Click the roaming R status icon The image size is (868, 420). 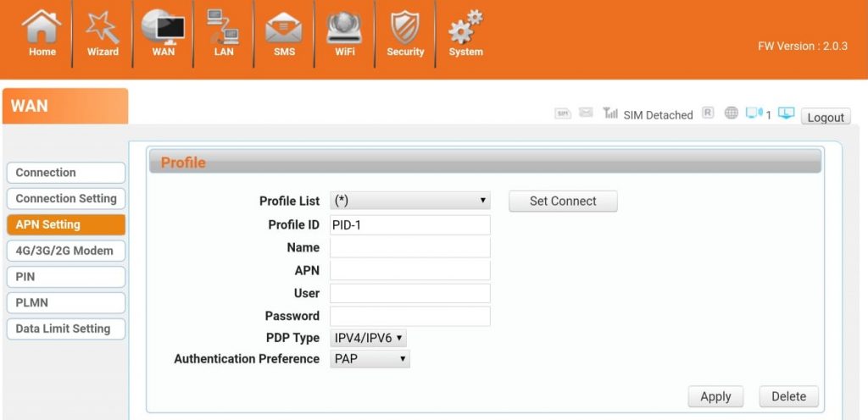click(x=708, y=113)
